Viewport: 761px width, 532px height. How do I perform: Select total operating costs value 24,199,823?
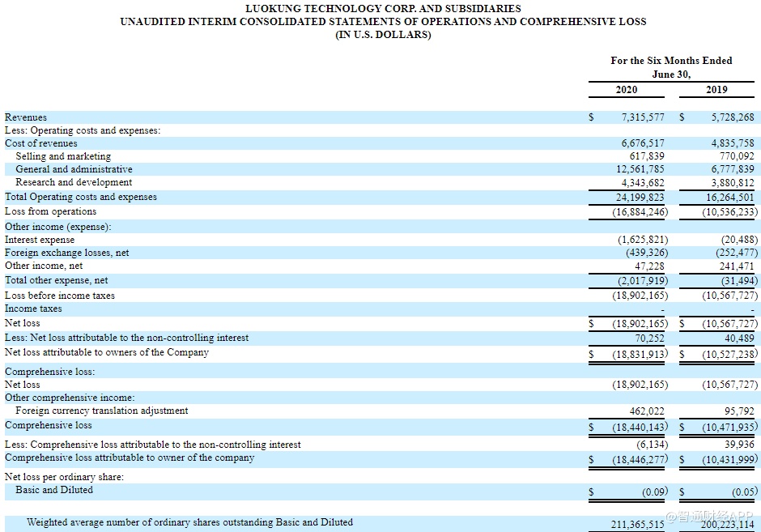[640, 198]
